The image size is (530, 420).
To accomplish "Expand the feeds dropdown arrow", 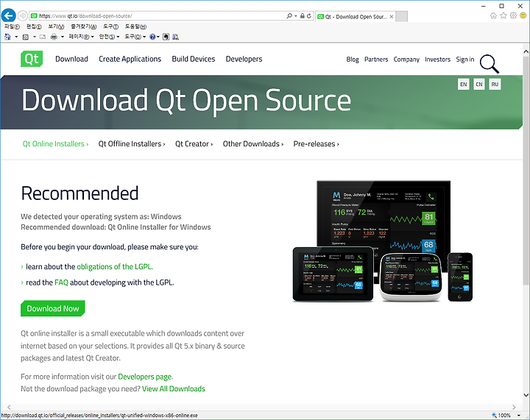I will [x=34, y=37].
